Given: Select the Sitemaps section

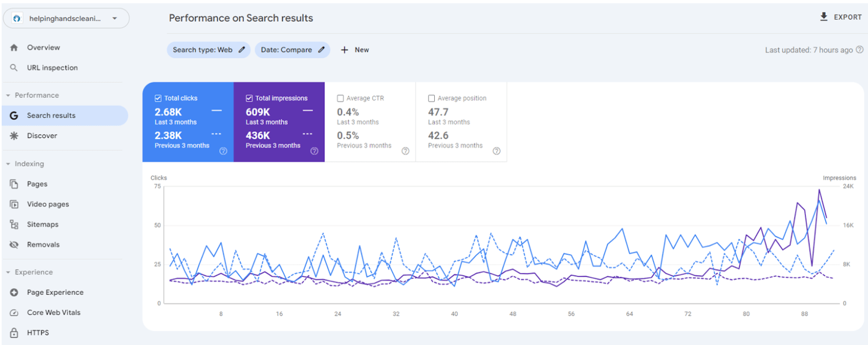Looking at the screenshot, I should click(43, 224).
